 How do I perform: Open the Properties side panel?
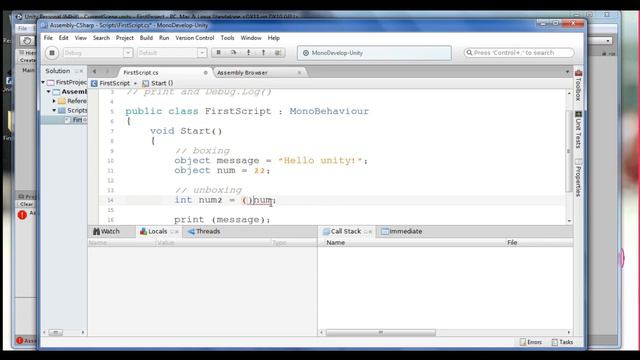tap(578, 178)
